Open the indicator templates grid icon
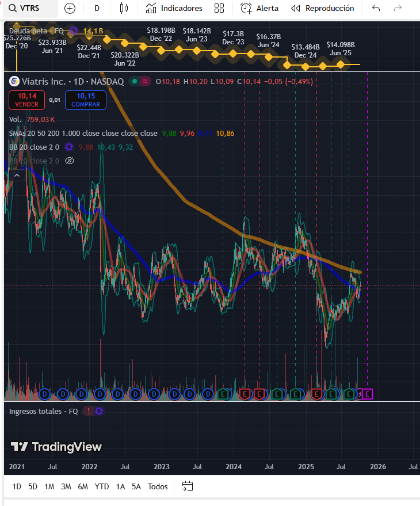The height and width of the screenshot is (506, 420). [x=219, y=8]
